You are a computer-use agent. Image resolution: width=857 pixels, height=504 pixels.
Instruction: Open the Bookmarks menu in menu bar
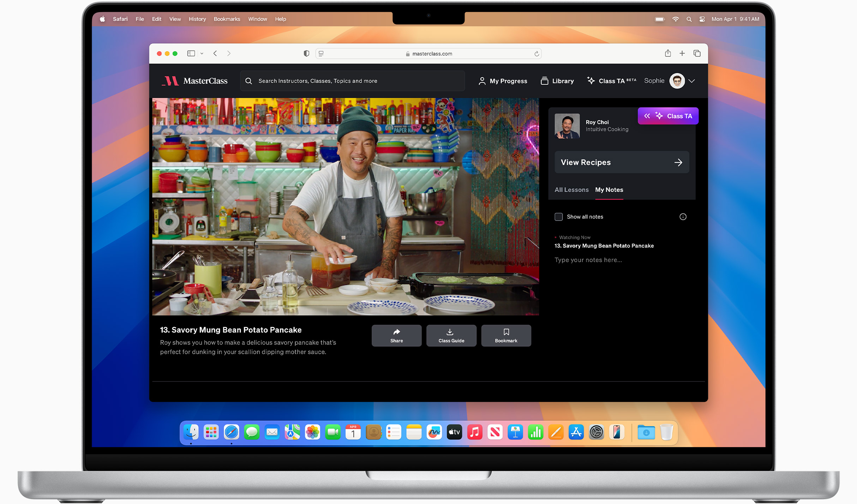(x=227, y=19)
